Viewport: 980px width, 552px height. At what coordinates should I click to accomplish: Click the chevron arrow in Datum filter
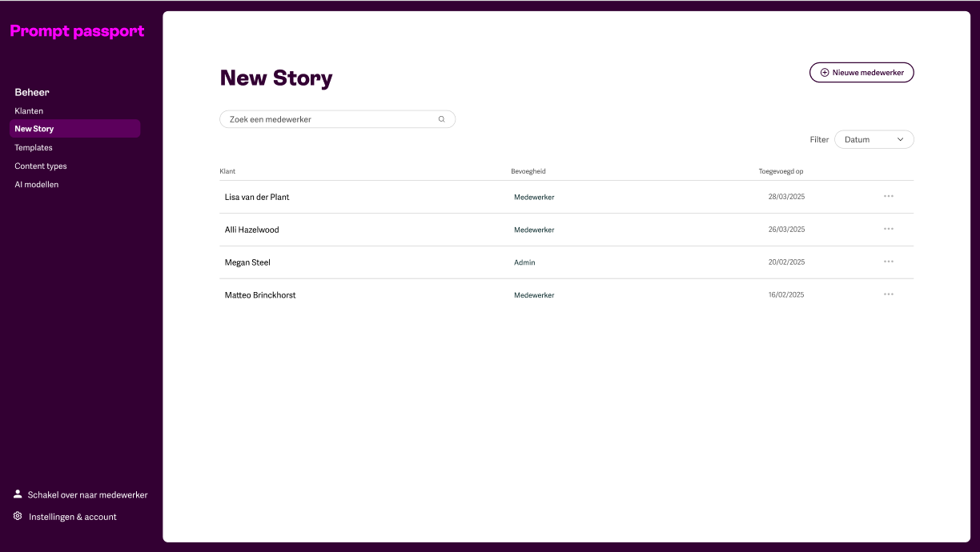(x=900, y=139)
